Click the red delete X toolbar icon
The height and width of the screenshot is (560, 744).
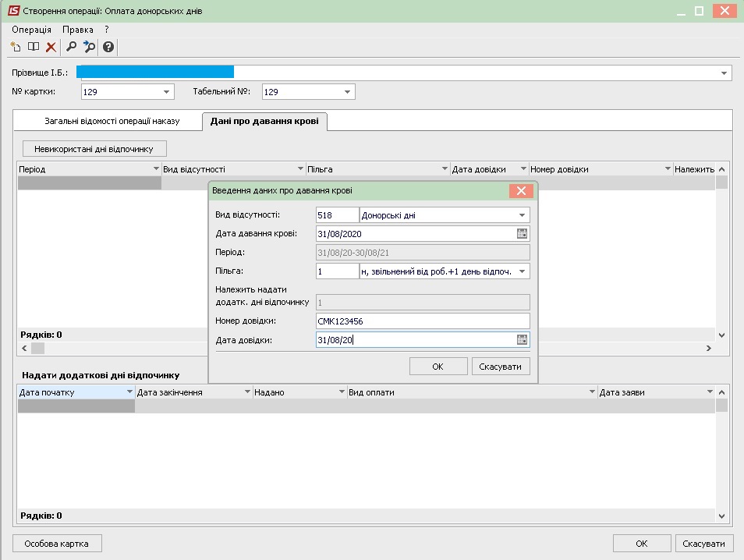(x=51, y=47)
